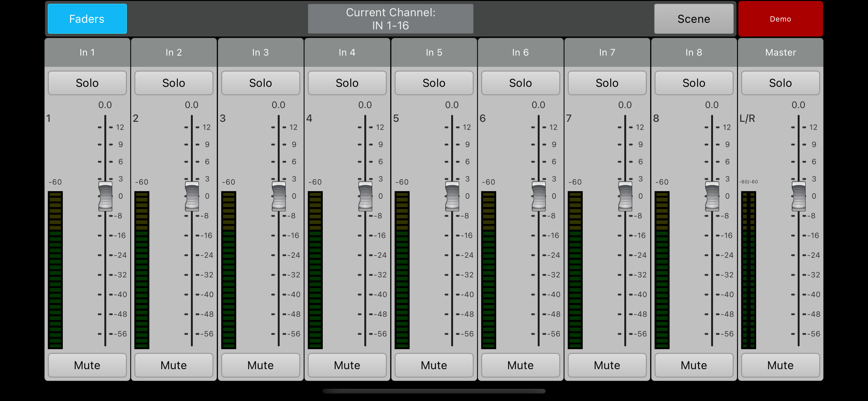This screenshot has height=401, width=868.
Task: Click the In 3 fader knob
Action: [x=279, y=196]
